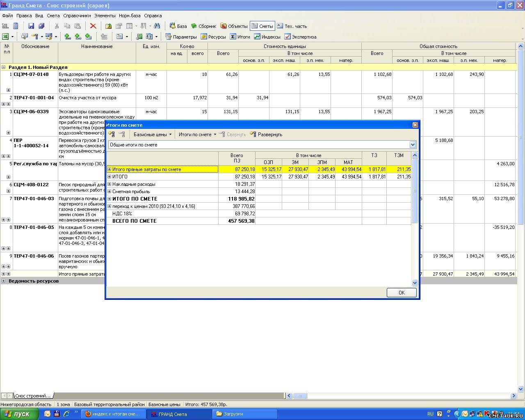Open the Базисные цены dropdown in dialog
Viewport: 525px width, 420px height.
[x=153, y=135]
